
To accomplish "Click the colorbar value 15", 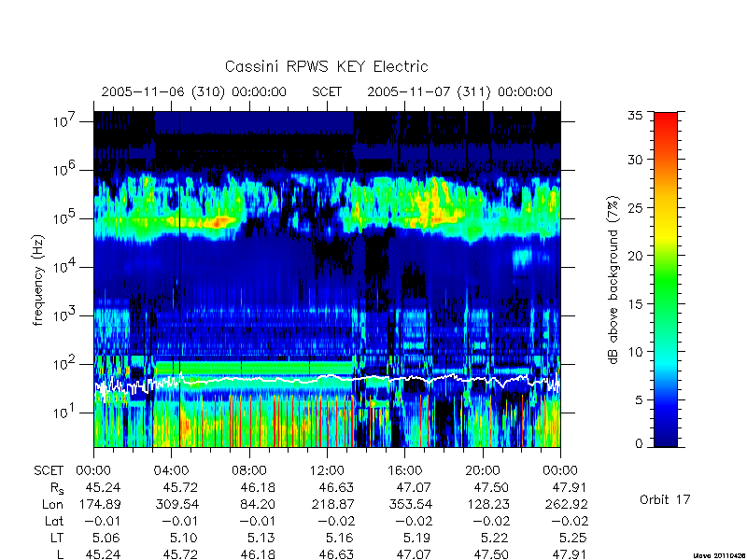I will 635,304.
